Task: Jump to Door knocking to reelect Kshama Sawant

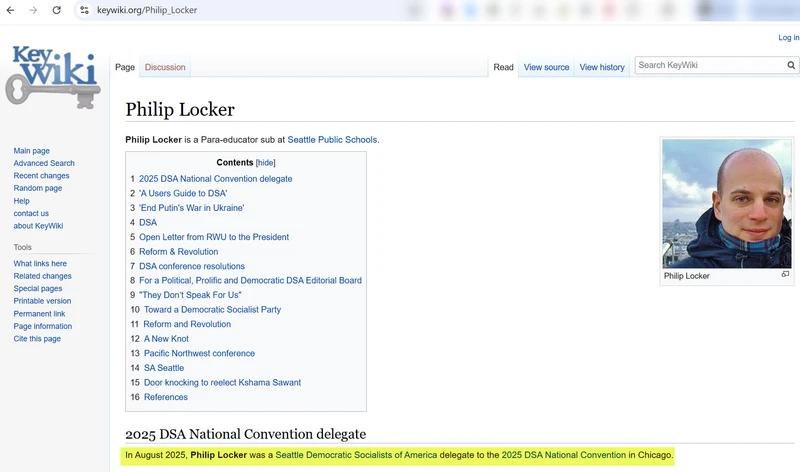Action: point(222,382)
